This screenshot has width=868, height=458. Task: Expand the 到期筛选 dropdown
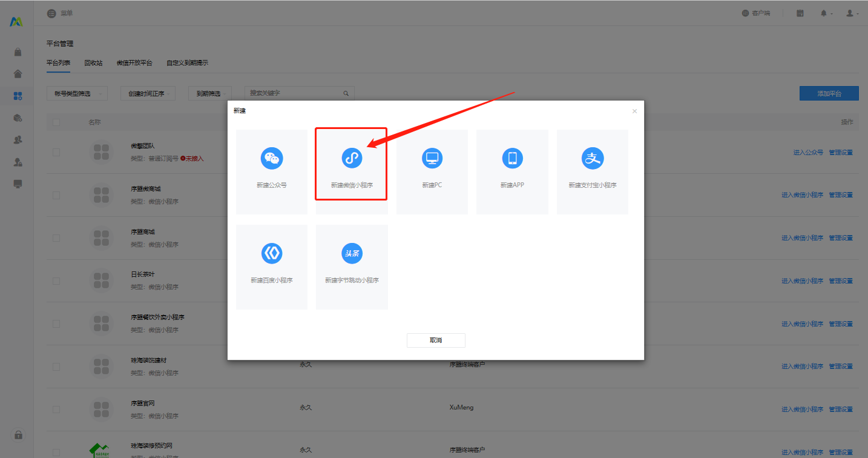(x=209, y=93)
